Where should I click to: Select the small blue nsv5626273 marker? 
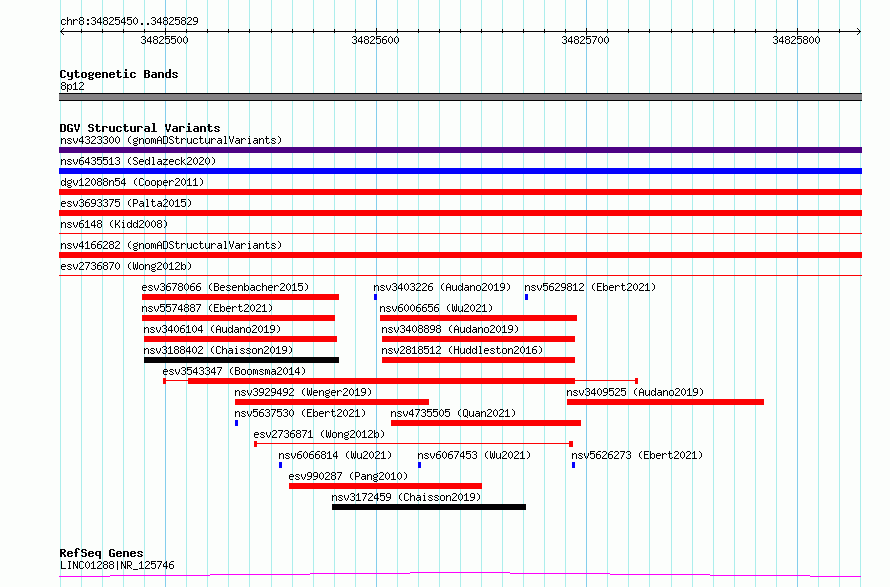[x=573, y=465]
